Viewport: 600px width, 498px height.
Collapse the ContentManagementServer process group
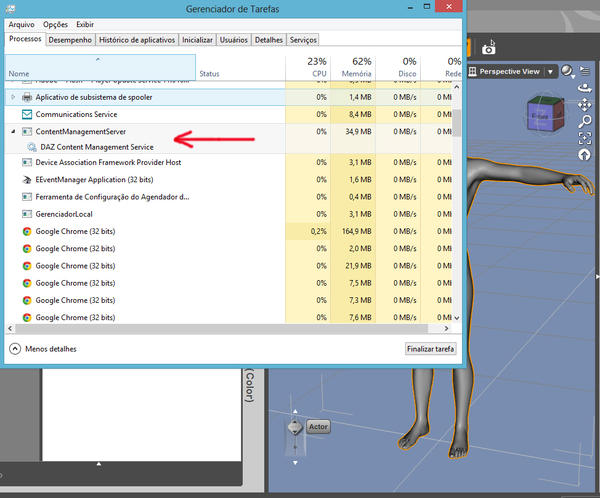(13, 132)
